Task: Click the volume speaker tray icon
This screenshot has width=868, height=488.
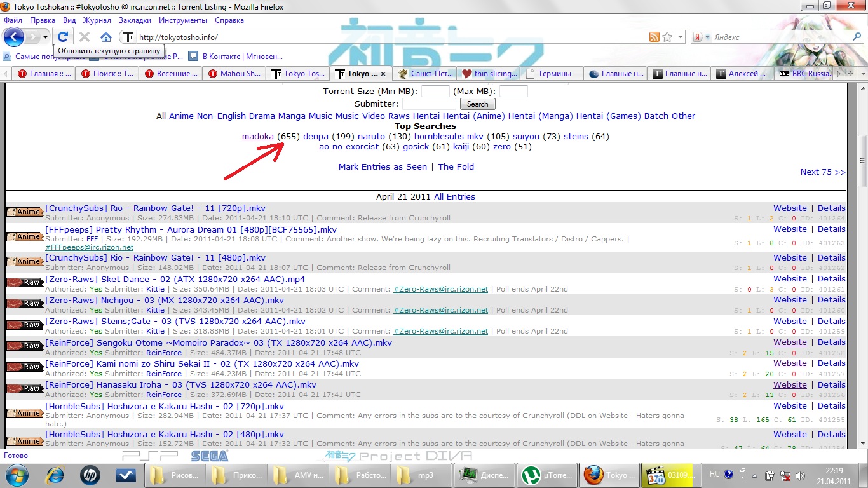Action: tap(799, 475)
